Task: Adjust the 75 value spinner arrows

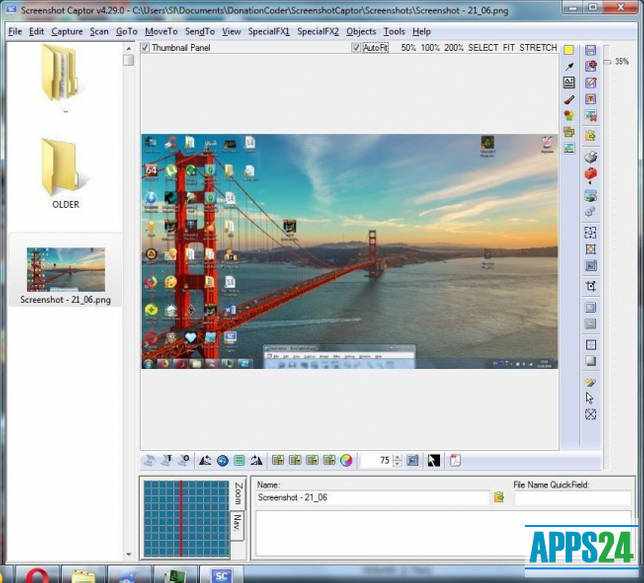Action: coord(397,461)
